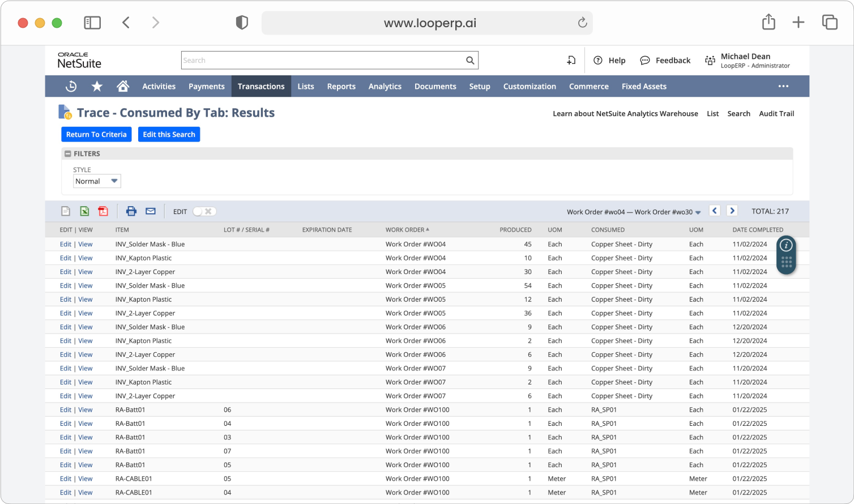Export results to Excel icon

tap(84, 211)
